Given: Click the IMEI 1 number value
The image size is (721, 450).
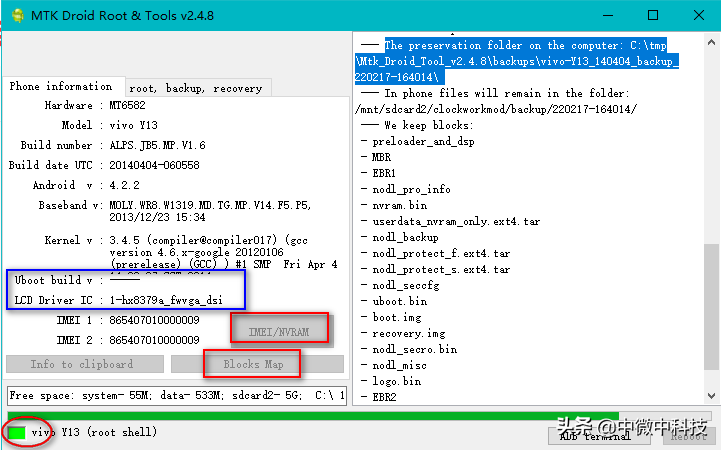Looking at the screenshot, I should coord(154,320).
